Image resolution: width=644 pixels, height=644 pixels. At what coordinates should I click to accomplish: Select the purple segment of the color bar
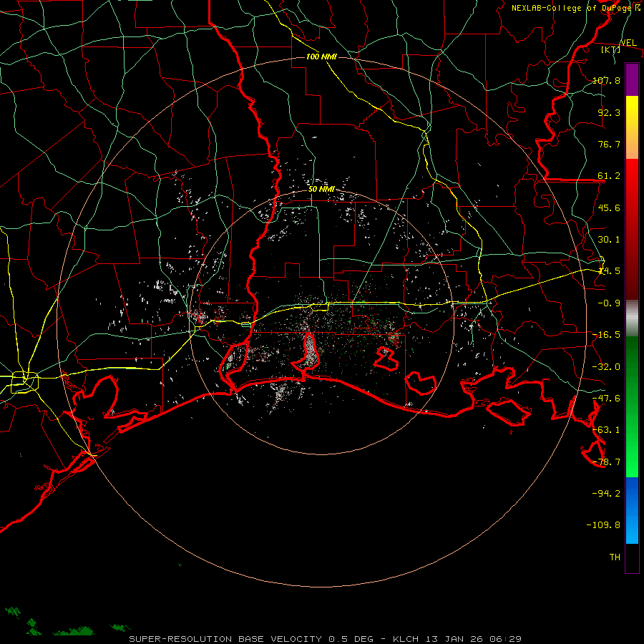(632, 80)
